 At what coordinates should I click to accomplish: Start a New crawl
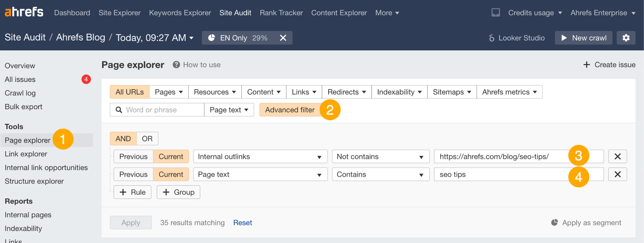[583, 38]
